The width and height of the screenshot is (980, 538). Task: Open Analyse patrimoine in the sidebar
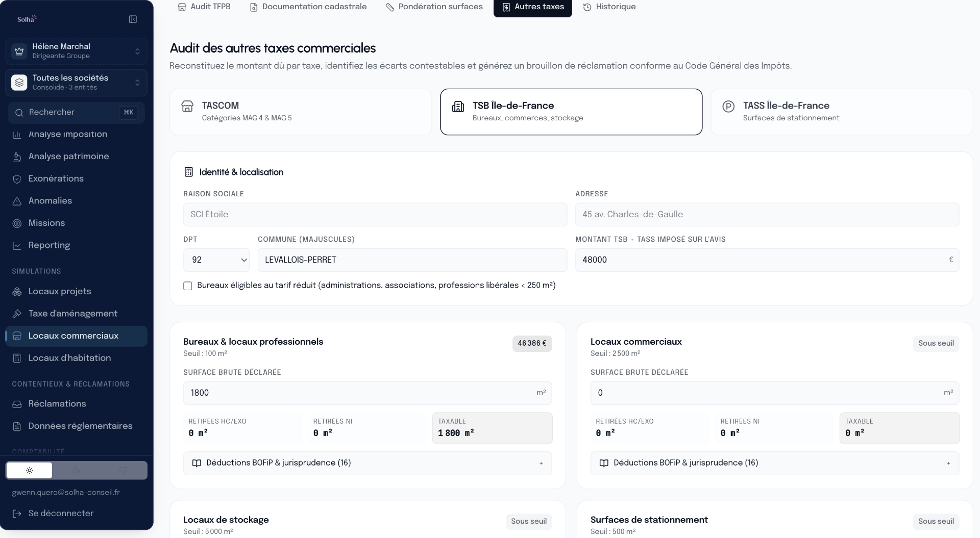pyautogui.click(x=77, y=157)
